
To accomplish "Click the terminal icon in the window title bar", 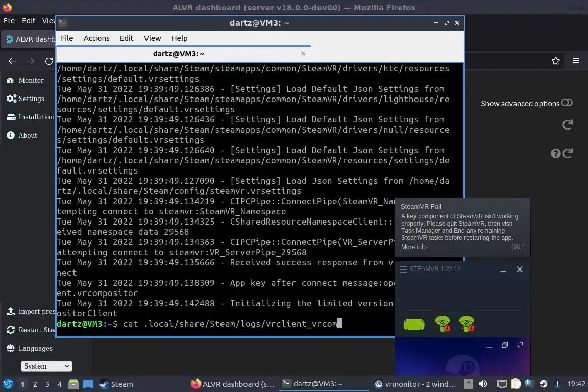I will [62, 23].
